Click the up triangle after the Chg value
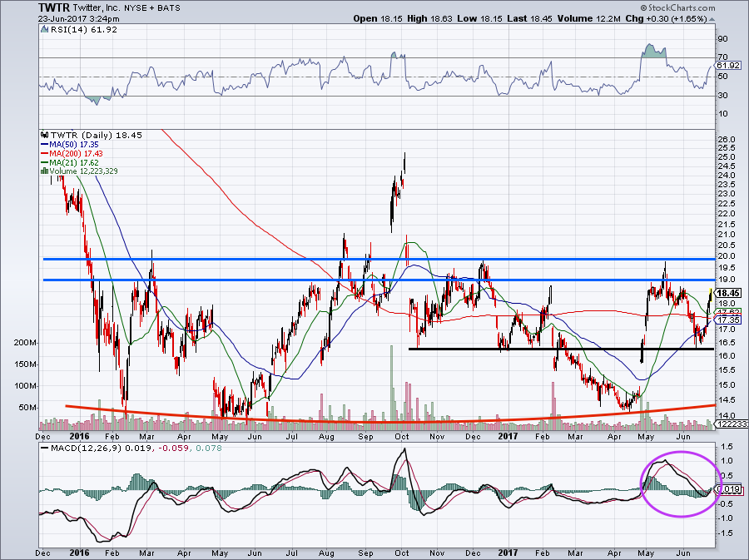Viewport: 749px width, 560px height. (x=712, y=19)
